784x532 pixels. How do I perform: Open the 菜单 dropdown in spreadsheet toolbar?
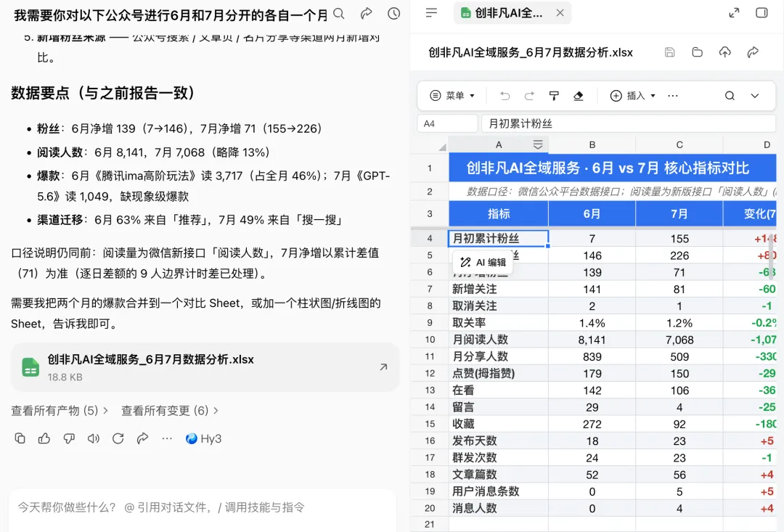[452, 96]
